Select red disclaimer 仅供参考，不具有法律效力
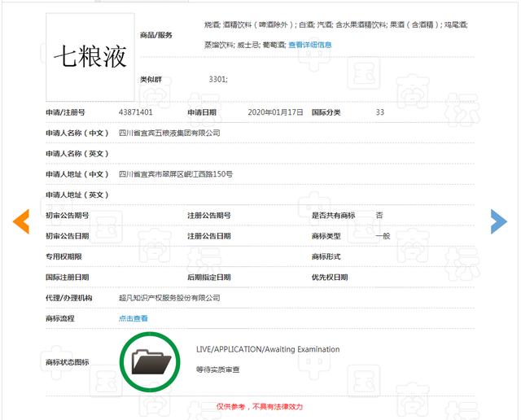 coord(260,406)
